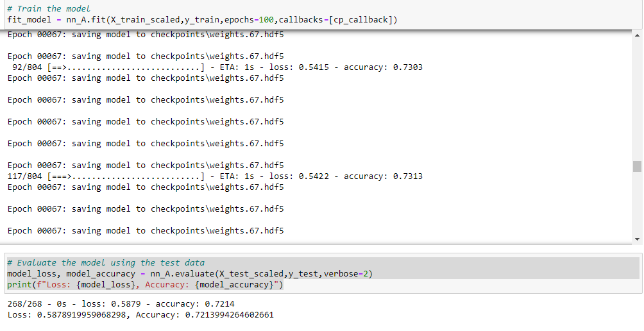
Task: Click the '117/804' progress output line
Action: [215, 176]
